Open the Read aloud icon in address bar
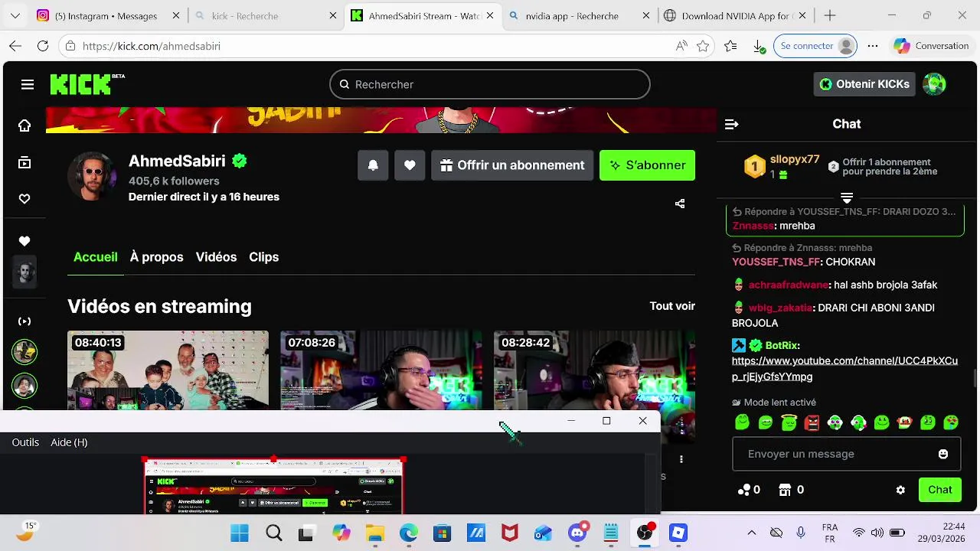Image resolution: width=980 pixels, height=551 pixels. (681, 46)
